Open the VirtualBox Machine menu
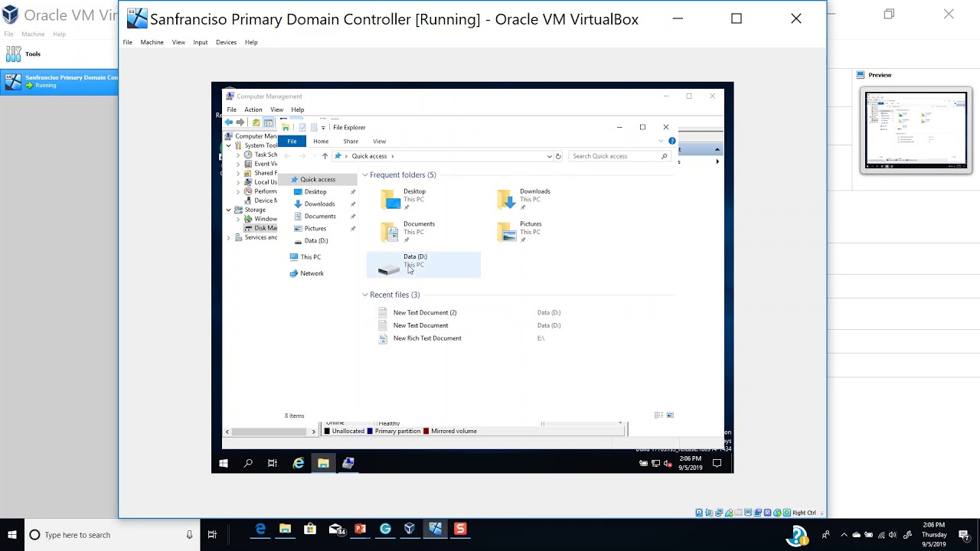The width and height of the screenshot is (980, 551). pos(152,42)
